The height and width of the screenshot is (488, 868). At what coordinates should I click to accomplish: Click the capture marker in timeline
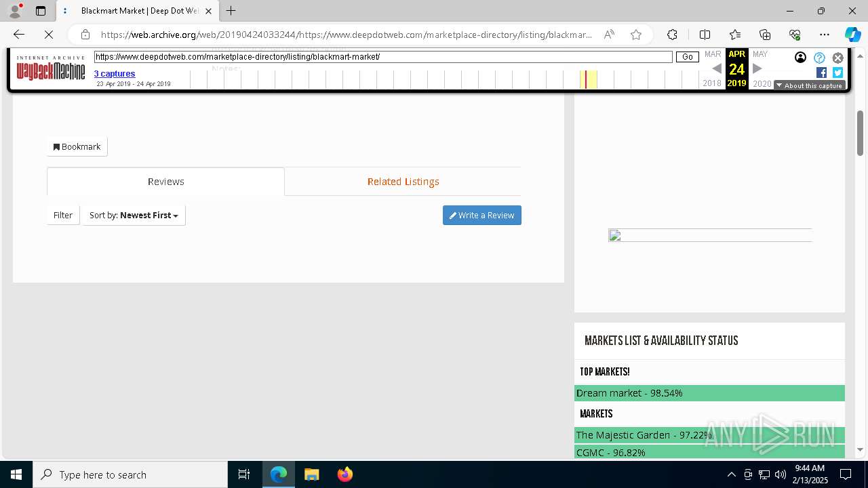point(585,79)
